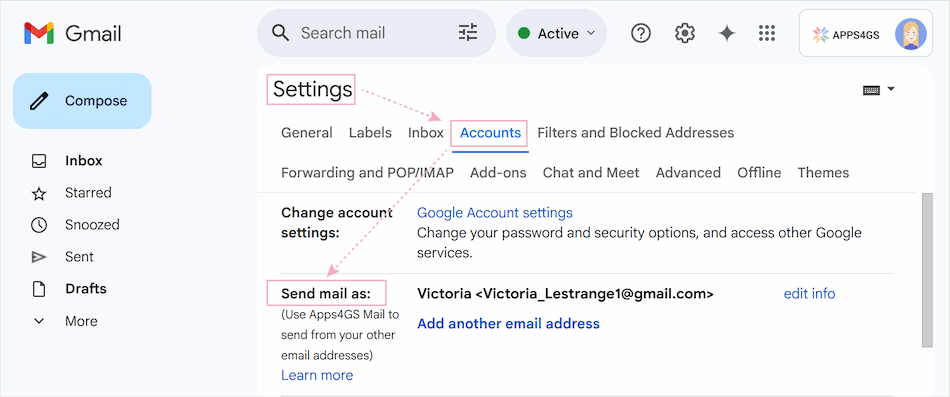The image size is (950, 397).
Task: Open the input tools keyboard dropdown
Action: point(879,90)
